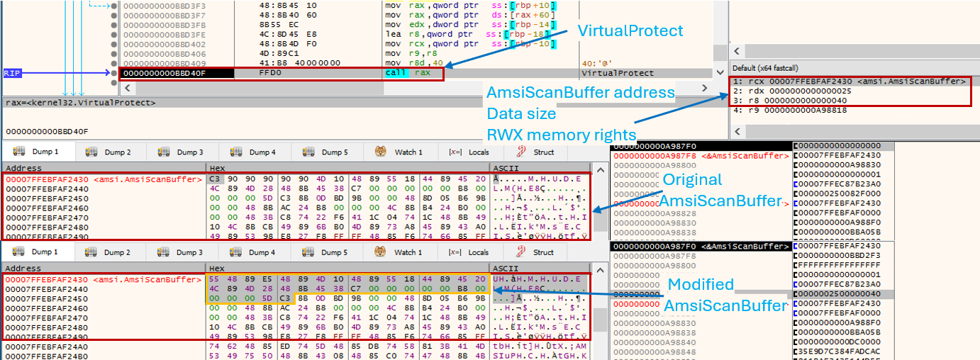Select C3 byte at amsi.AmsiScanBuffer in upper dump
980x360 pixels.
point(215,179)
